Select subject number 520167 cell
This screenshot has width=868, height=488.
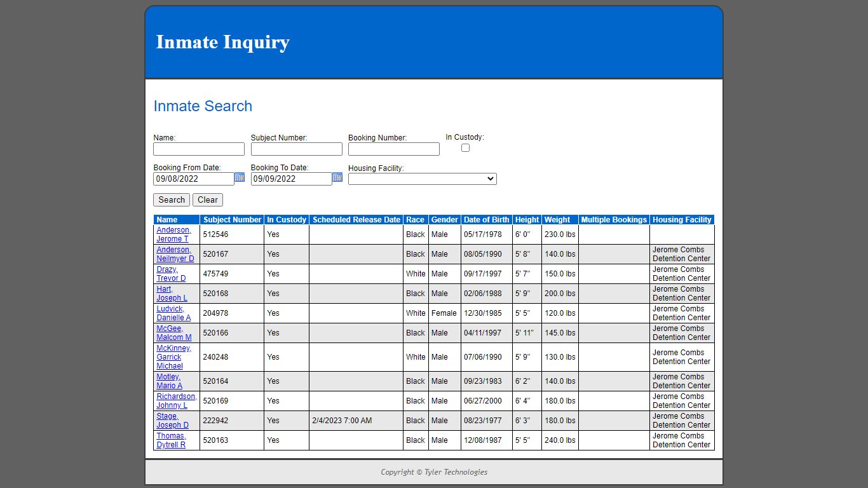(x=232, y=254)
